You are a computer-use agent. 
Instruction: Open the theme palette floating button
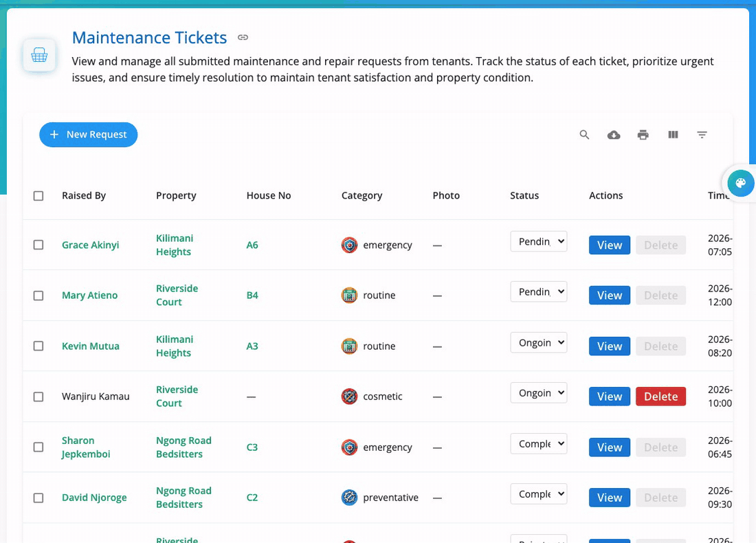(x=741, y=184)
